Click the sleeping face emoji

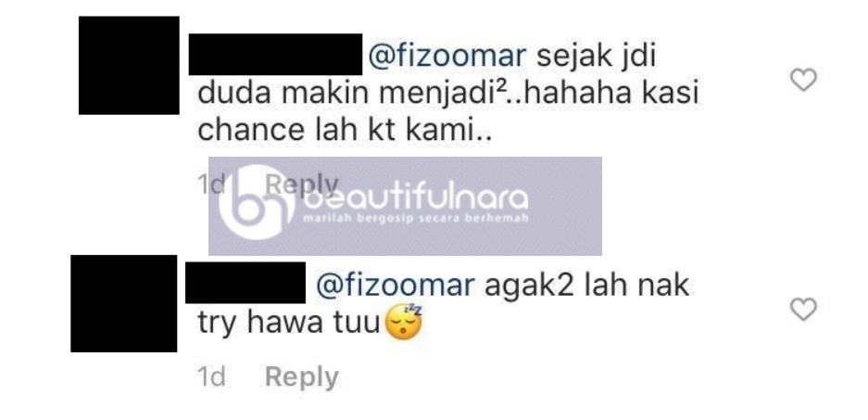404,322
